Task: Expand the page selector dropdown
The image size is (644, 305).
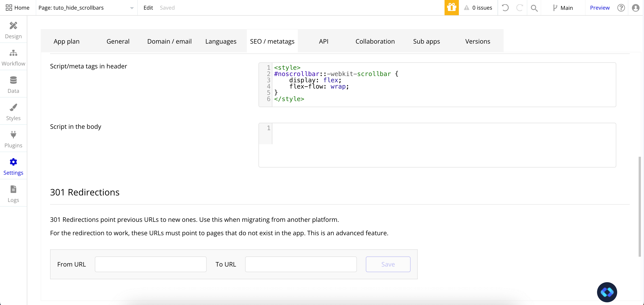Action: click(x=132, y=8)
